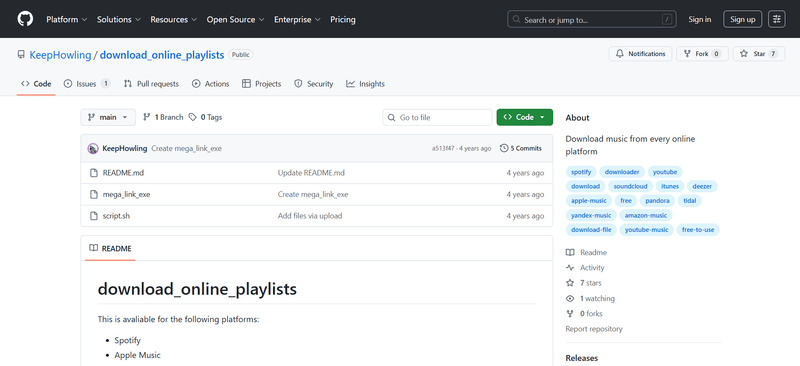This screenshot has width=800, height=366.
Task: Open download_online_playlists repository link
Action: 162,55
